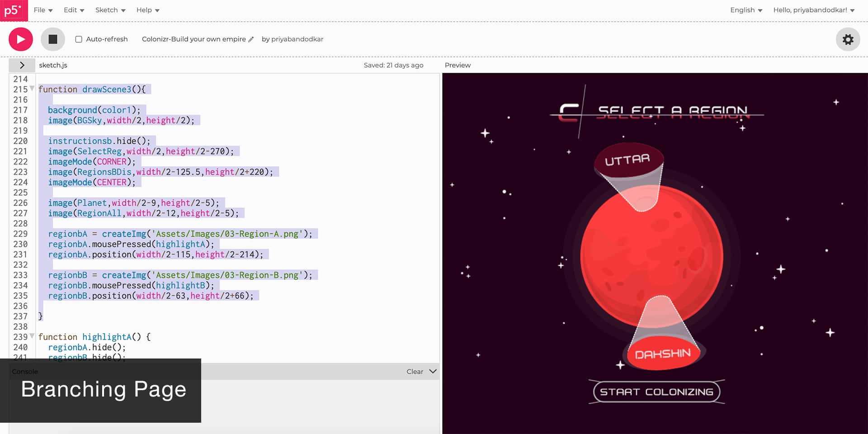This screenshot has width=868, height=434.
Task: Open the settings gear icon
Action: tap(848, 39)
